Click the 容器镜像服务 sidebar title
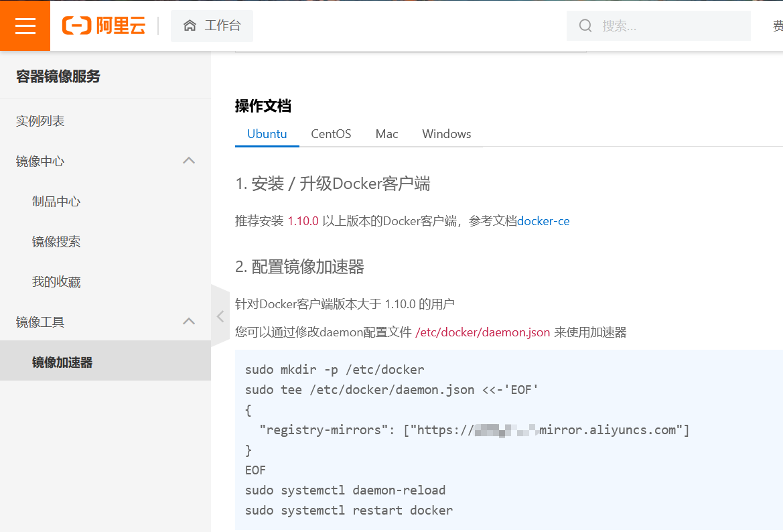Screen dimensions: 783x532 click(58, 76)
